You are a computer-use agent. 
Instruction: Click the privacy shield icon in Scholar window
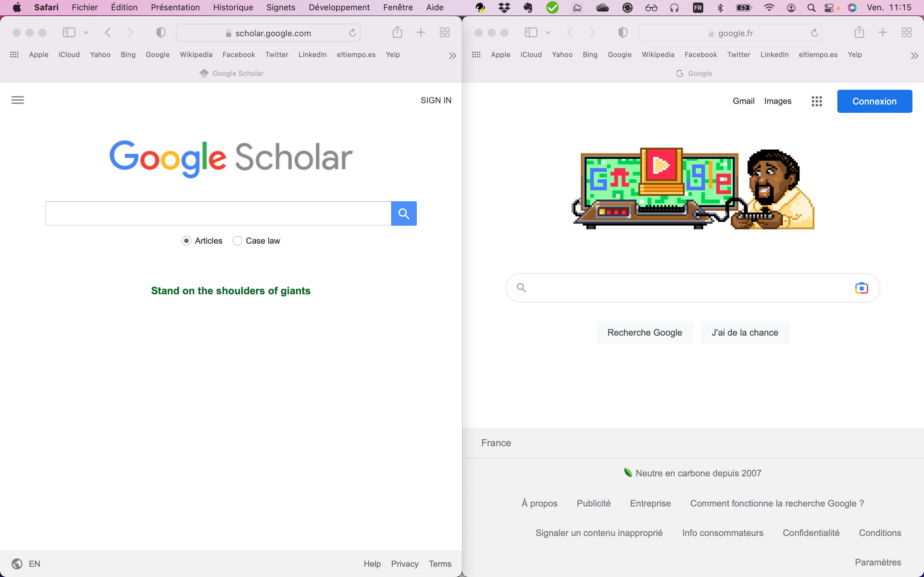pos(161,33)
